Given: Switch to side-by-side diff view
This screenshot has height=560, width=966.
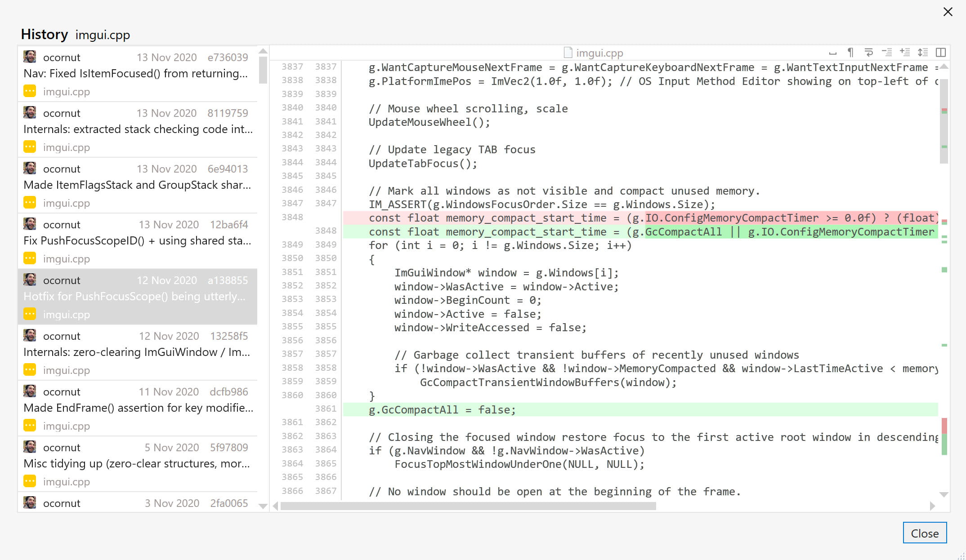Looking at the screenshot, I should [x=940, y=53].
